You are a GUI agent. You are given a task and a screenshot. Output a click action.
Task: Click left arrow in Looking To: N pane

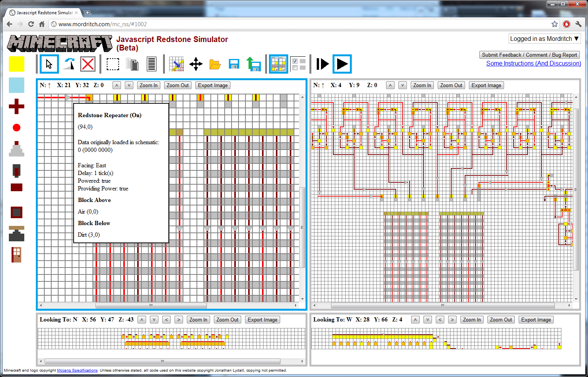(166, 320)
